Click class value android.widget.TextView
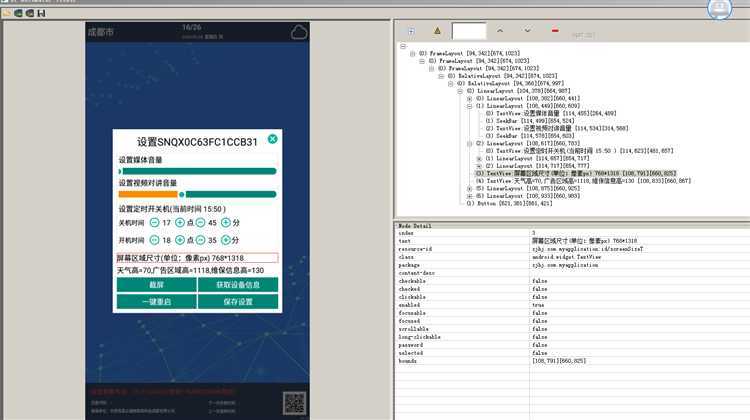Image resolution: width=750 pixels, height=420 pixels. click(x=566, y=257)
